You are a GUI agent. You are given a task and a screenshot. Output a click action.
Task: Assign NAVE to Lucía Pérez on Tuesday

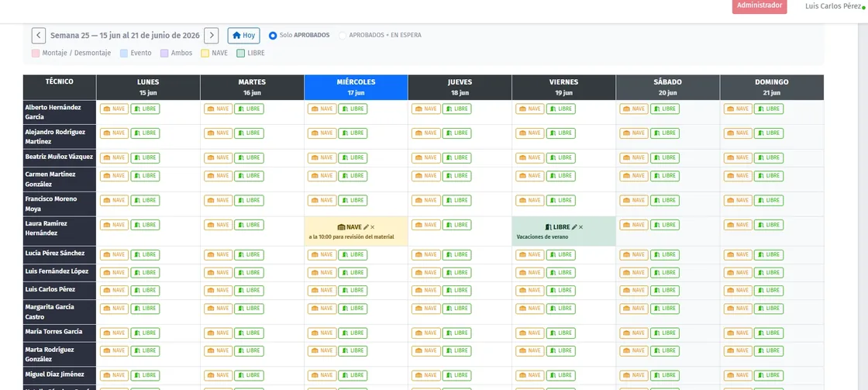coord(218,255)
